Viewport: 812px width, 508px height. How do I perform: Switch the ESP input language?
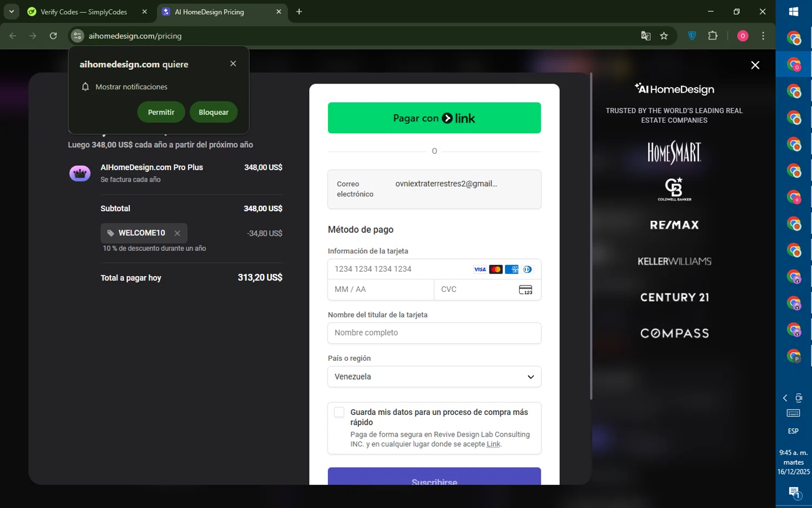[794, 431]
